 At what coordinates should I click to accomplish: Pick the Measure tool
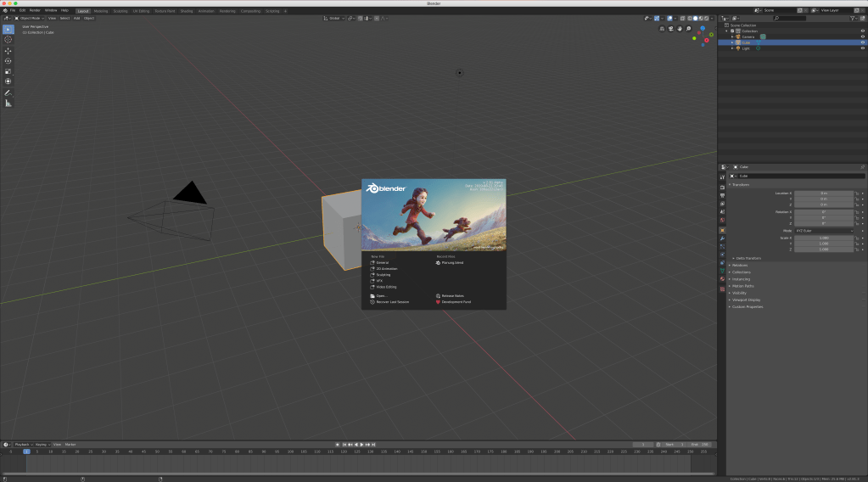[8, 103]
